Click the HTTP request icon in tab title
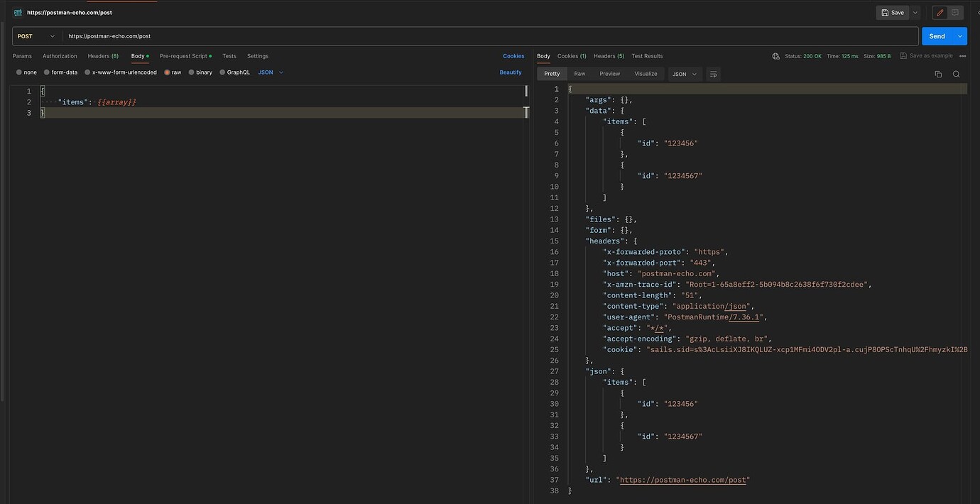 pos(18,12)
